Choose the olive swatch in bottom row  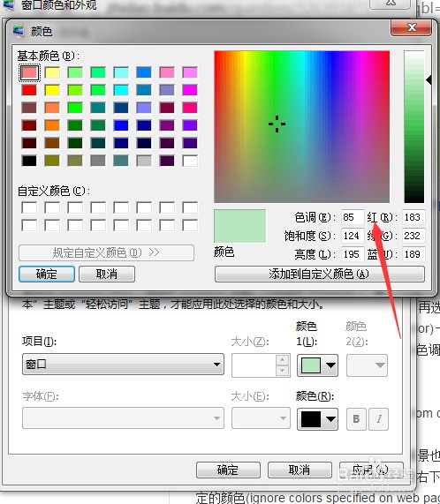click(x=52, y=161)
